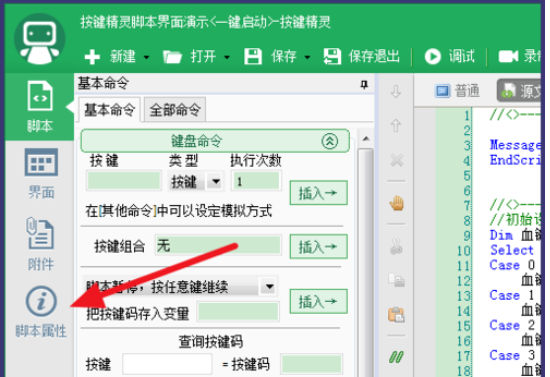Click the 保存 floppy disk icon
Screen dimensions: 550x377
coord(253,56)
